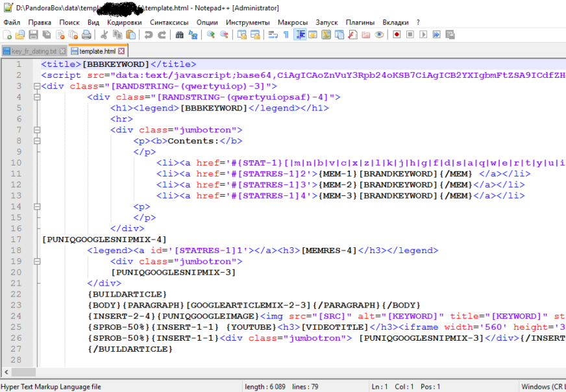Open Folder as Workspace icon
The height and width of the screenshot is (392, 566).
coord(365,34)
